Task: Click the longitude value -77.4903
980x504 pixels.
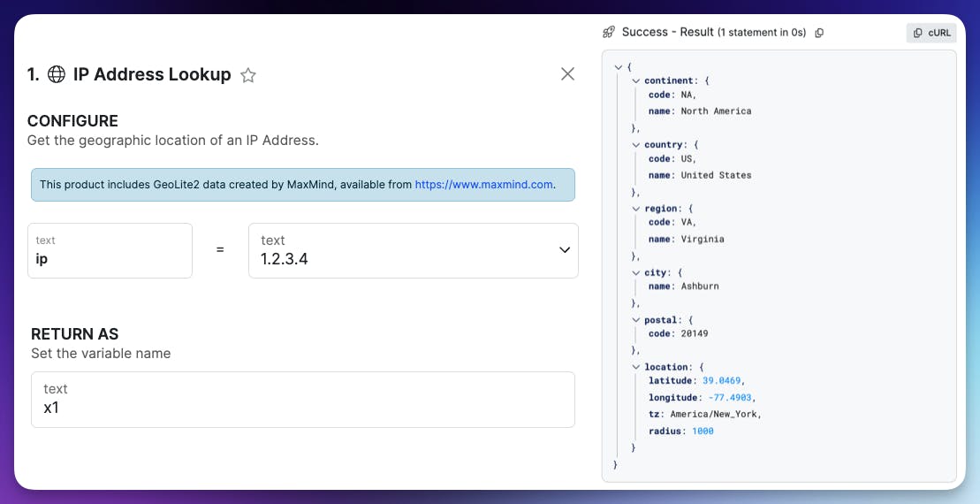Action: tap(732, 398)
